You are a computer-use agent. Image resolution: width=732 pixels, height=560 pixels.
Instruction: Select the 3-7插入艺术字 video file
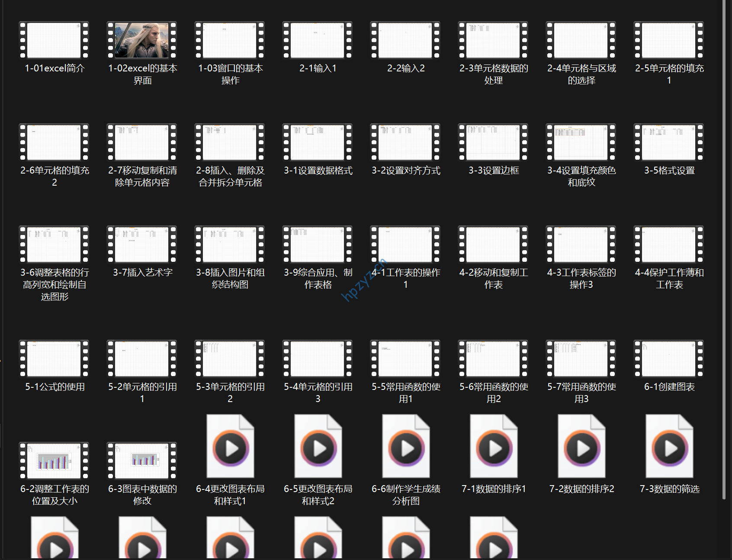point(142,245)
